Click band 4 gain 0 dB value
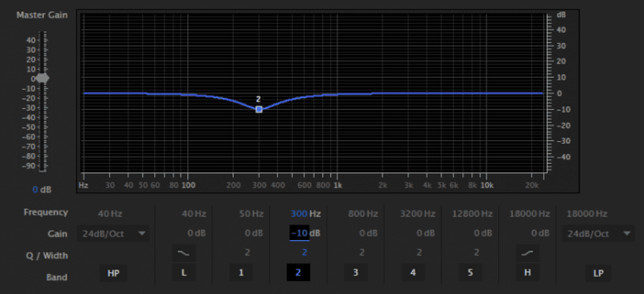 tap(426, 234)
